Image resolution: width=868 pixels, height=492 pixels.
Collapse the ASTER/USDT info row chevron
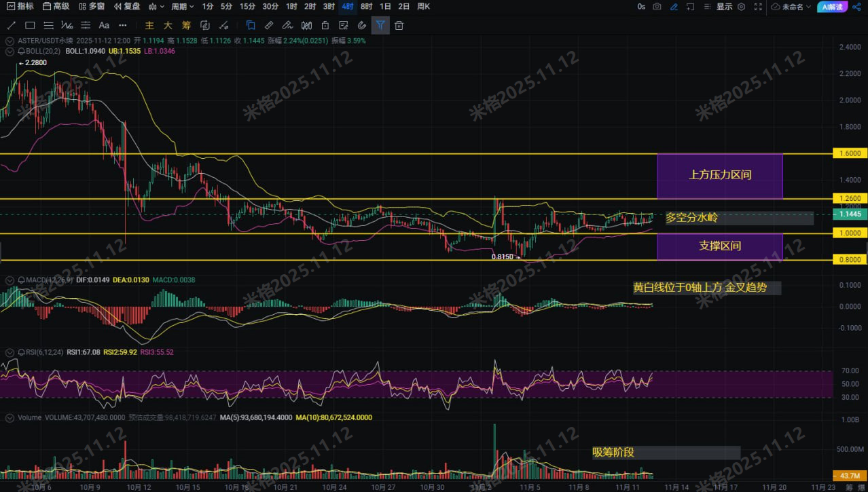pyautogui.click(x=10, y=41)
